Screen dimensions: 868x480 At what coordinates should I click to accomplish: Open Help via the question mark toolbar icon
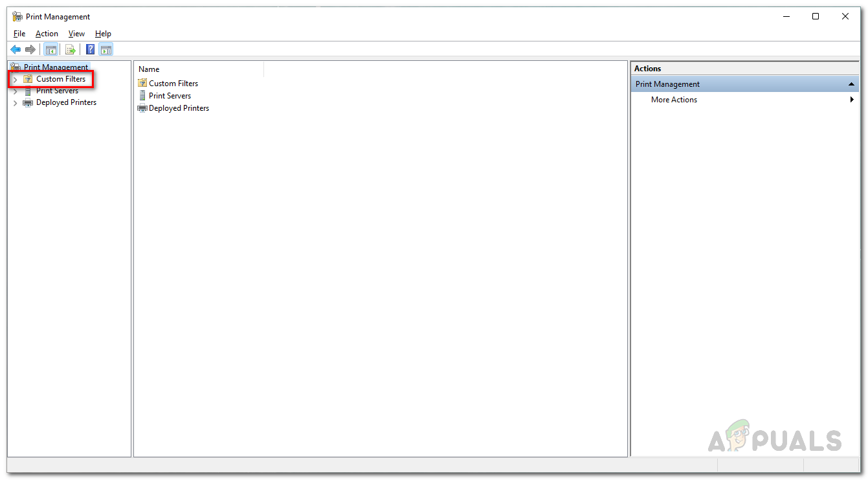click(x=91, y=50)
